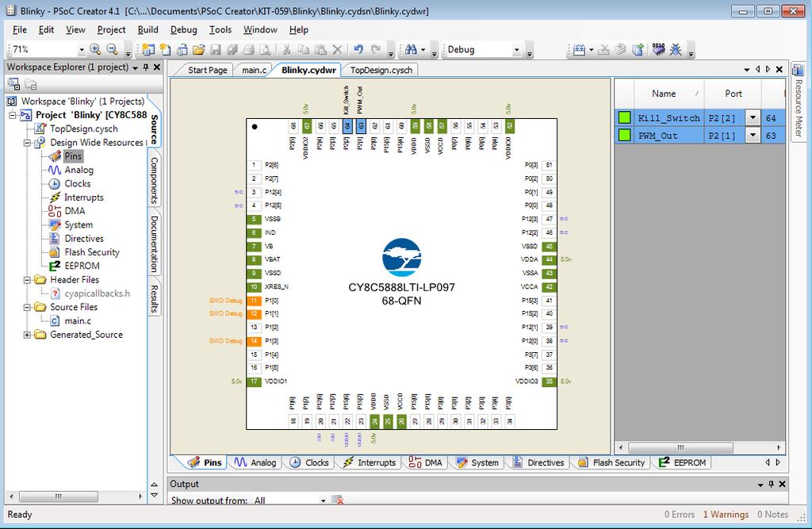Switch to the Start Page tab

pos(207,70)
